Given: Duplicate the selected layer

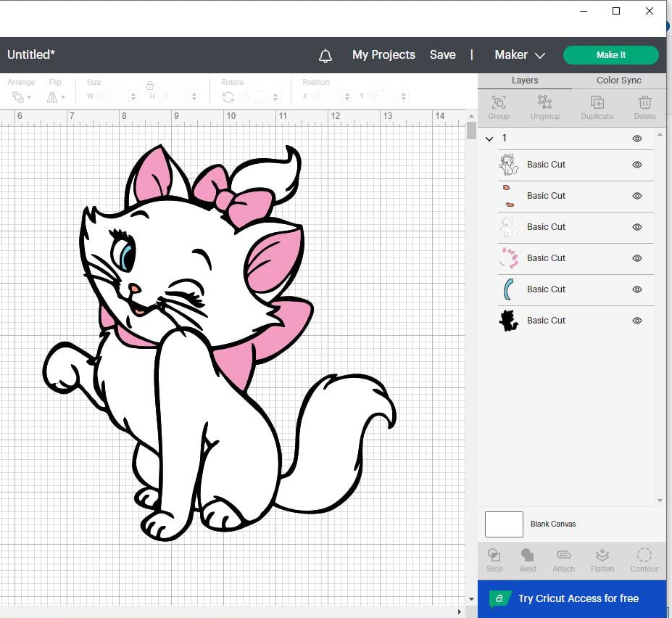Looking at the screenshot, I should click(597, 107).
